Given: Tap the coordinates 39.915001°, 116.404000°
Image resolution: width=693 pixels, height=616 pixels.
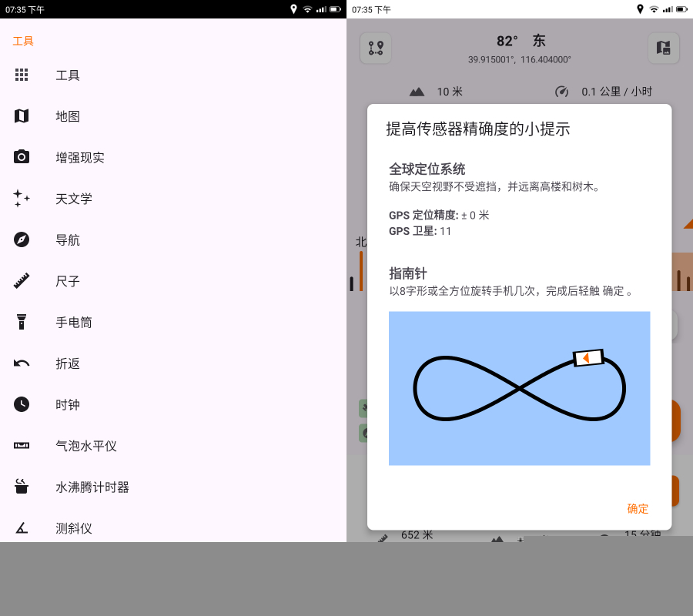Looking at the screenshot, I should 520,59.
